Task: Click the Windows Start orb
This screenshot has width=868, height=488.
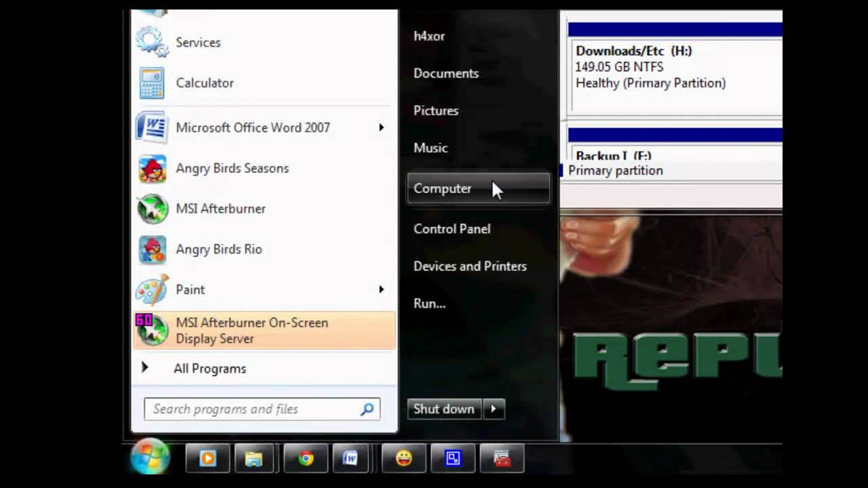Action: tap(150, 457)
